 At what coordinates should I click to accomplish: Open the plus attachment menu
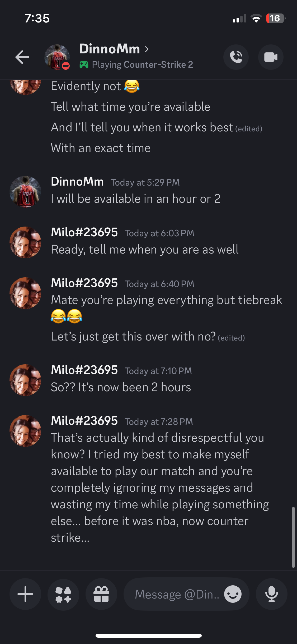click(25, 594)
